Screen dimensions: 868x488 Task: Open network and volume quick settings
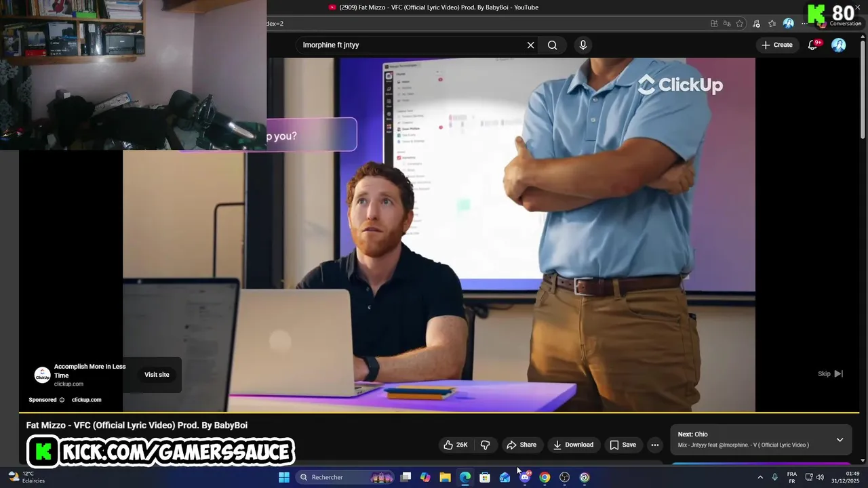[x=814, y=477]
